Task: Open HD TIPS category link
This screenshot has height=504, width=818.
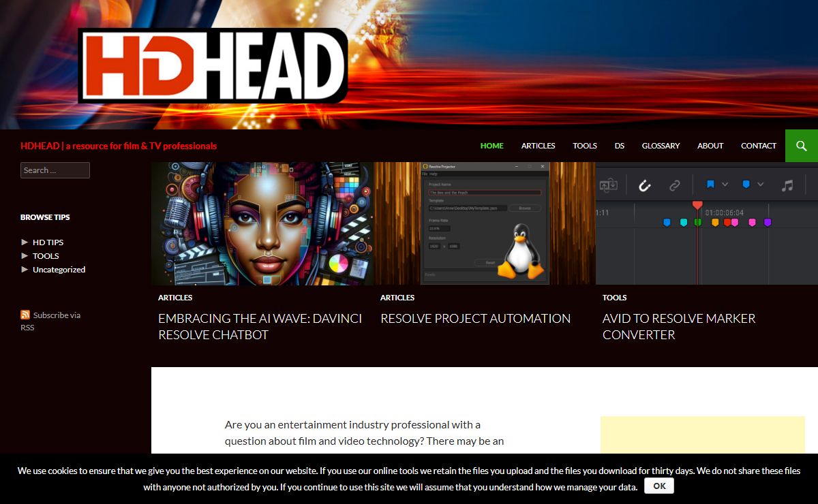Action: [48, 242]
